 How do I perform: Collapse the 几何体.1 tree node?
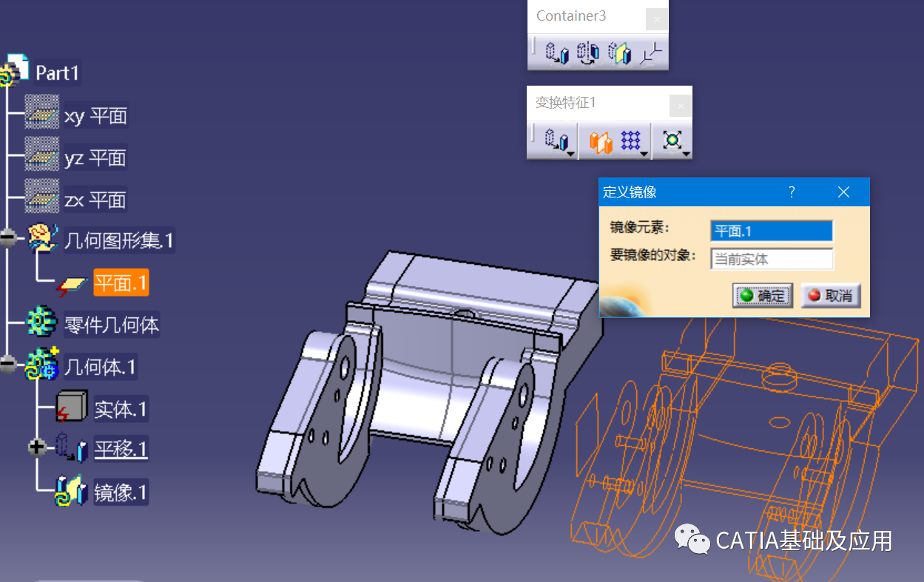pyautogui.click(x=8, y=365)
